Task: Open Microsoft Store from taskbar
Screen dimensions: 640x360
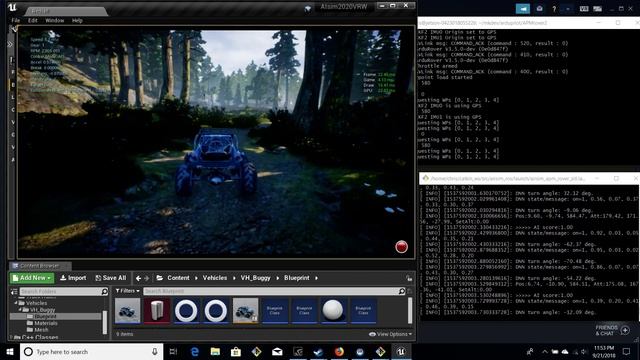Action: [236, 351]
